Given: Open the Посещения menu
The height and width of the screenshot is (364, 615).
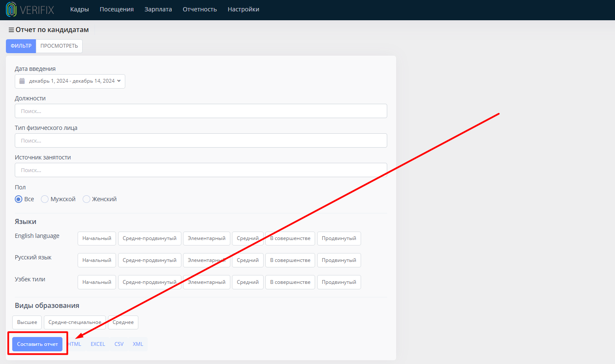Looking at the screenshot, I should coord(117,9).
